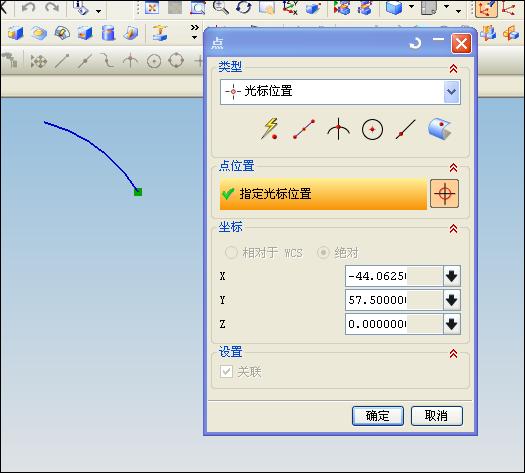Enable midpoint snap in selection bar
The image size is (525, 473).
tap(85, 61)
